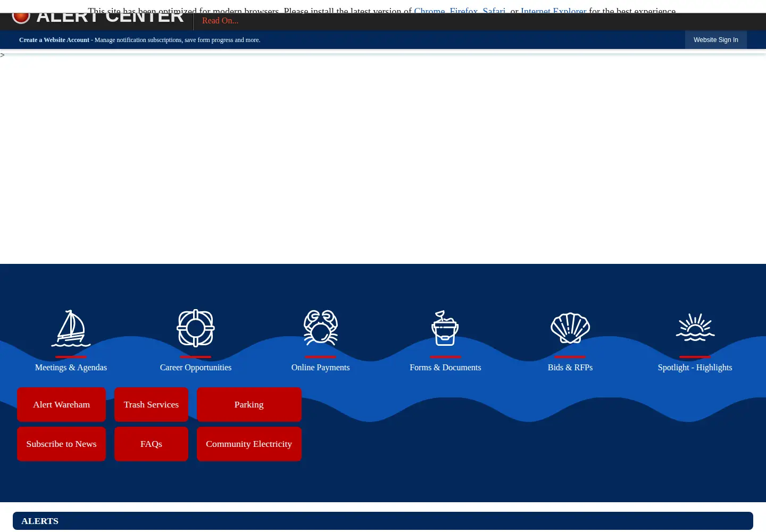766x532 pixels.
Task: Open the FAQs button
Action: pyautogui.click(x=151, y=444)
